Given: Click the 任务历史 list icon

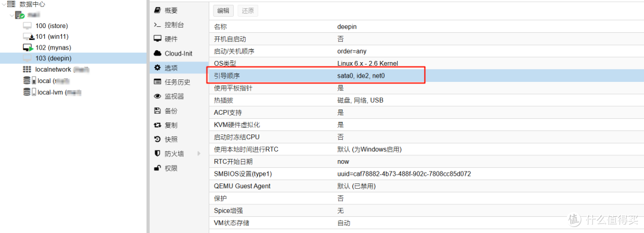Looking at the screenshot, I should pos(157,82).
